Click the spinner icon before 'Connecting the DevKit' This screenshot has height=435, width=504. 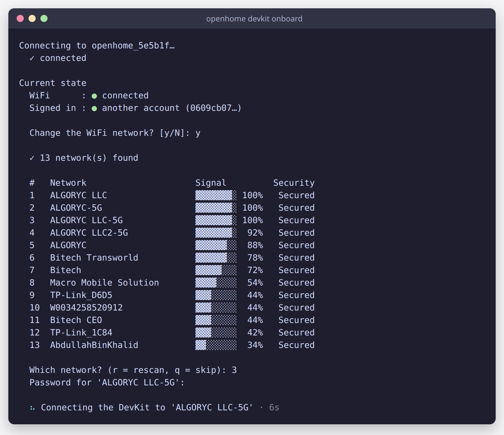point(32,408)
